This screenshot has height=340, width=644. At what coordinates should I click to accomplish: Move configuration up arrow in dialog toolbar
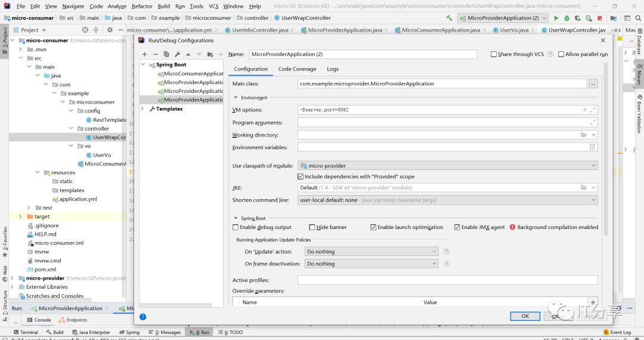188,54
